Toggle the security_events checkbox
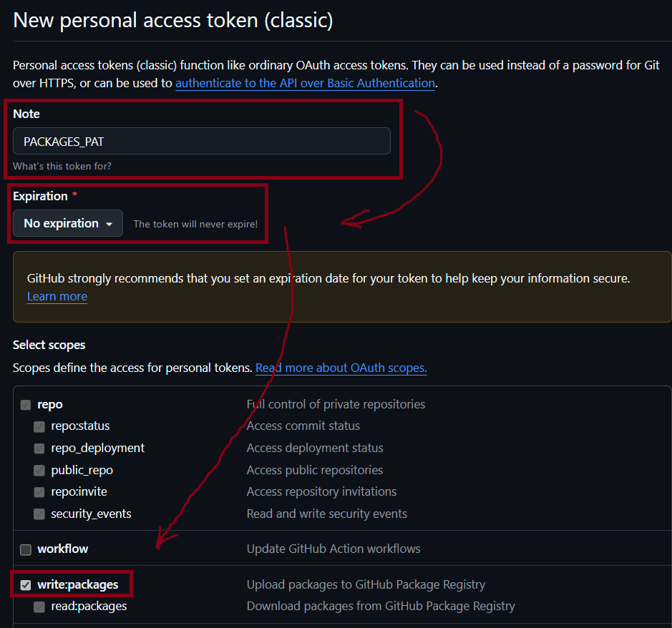The height and width of the screenshot is (628, 672). tap(39, 514)
